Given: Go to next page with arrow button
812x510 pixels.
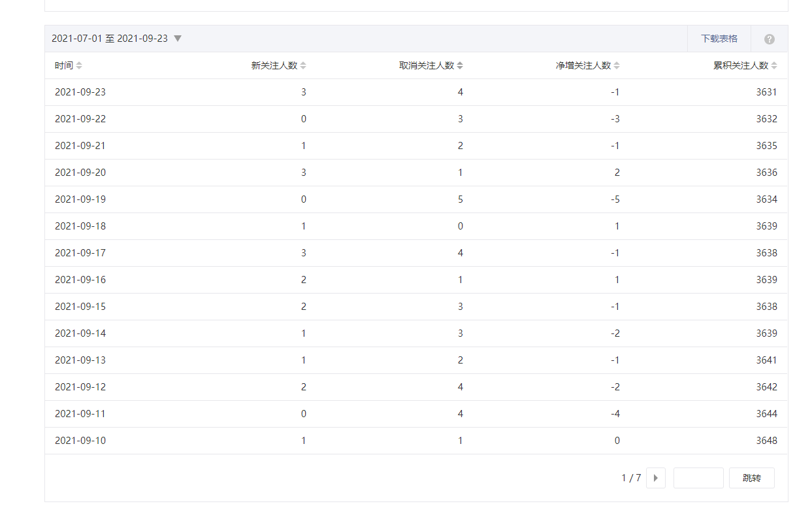Looking at the screenshot, I should coord(655,478).
